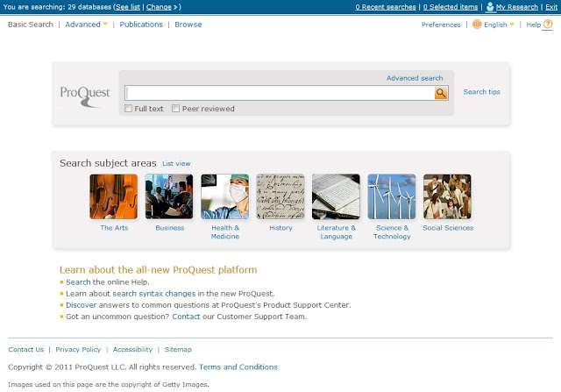Click the Business text link
The width and height of the screenshot is (561, 392).
(x=169, y=228)
